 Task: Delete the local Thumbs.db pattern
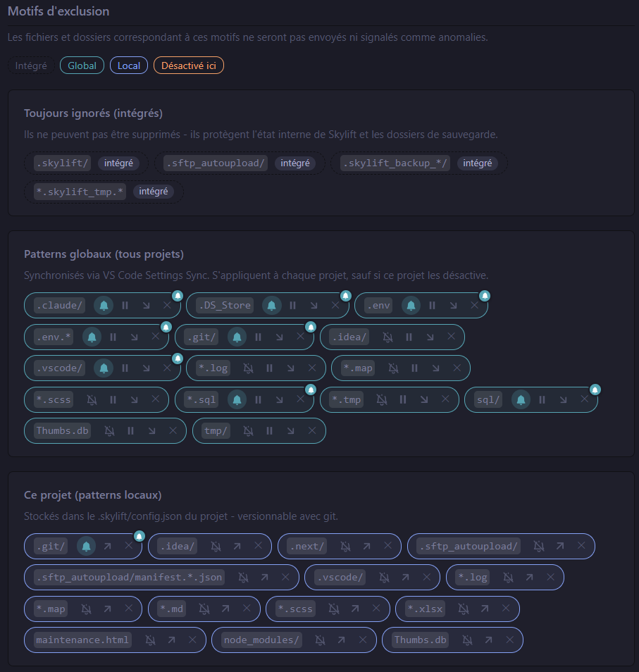coord(509,640)
